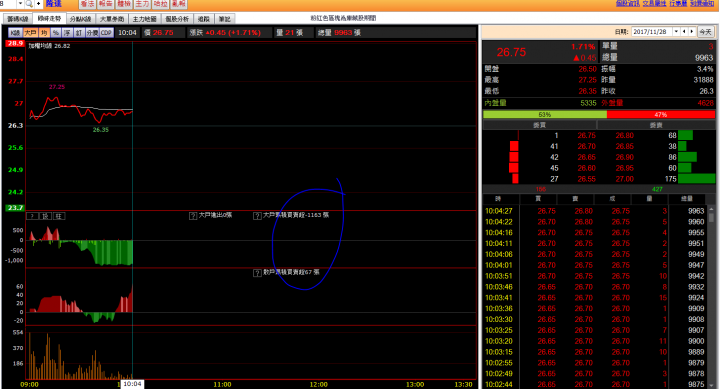Click the 主力 button

(x=142, y=4)
